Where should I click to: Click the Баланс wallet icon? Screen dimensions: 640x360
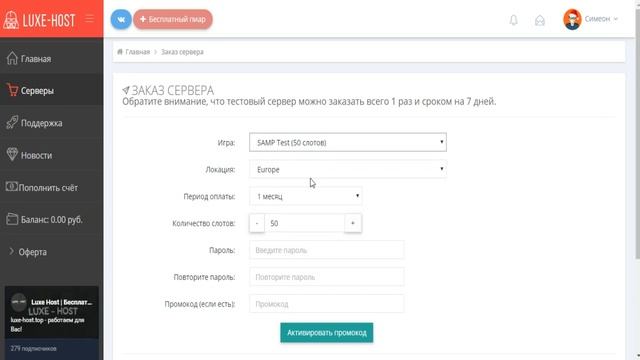(x=12, y=219)
